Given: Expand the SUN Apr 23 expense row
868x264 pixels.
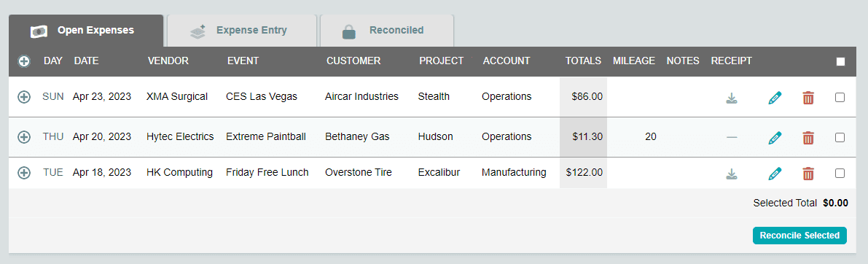Looking at the screenshot, I should (x=24, y=97).
